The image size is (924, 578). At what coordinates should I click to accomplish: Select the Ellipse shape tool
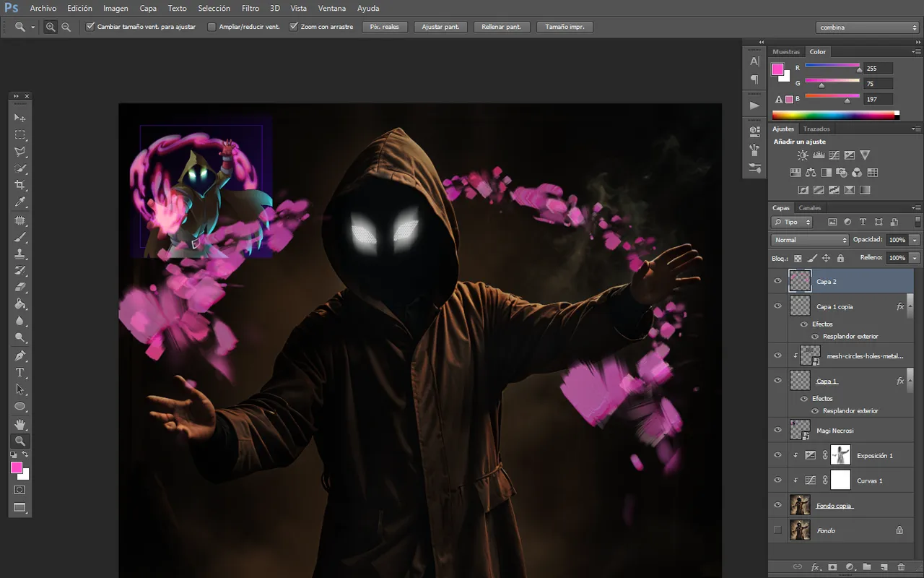[x=20, y=407]
